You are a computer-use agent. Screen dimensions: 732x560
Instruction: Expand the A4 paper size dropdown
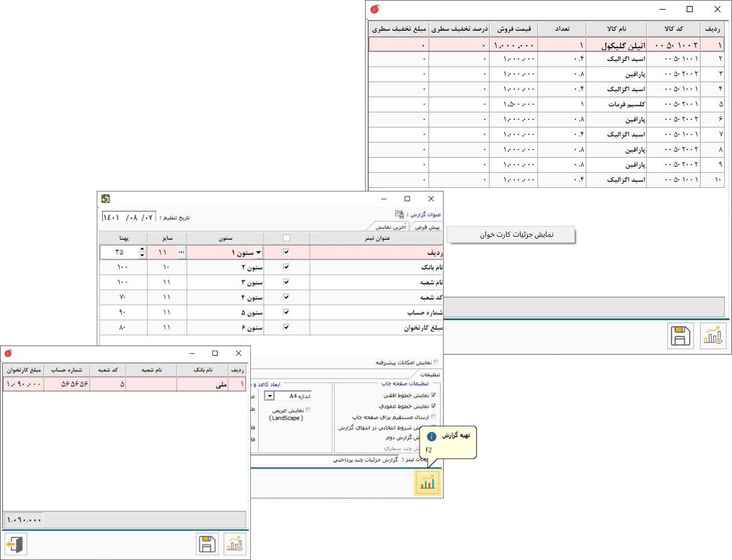pyautogui.click(x=270, y=396)
